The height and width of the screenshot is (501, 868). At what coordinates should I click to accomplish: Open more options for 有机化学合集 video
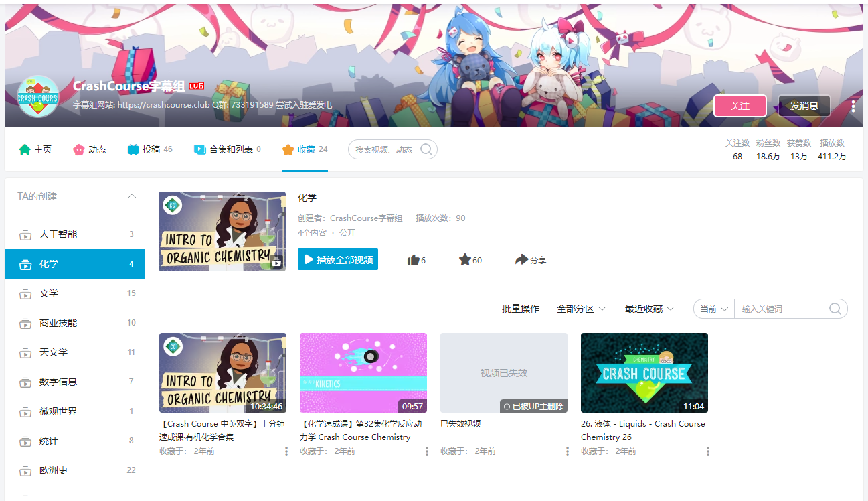286,451
